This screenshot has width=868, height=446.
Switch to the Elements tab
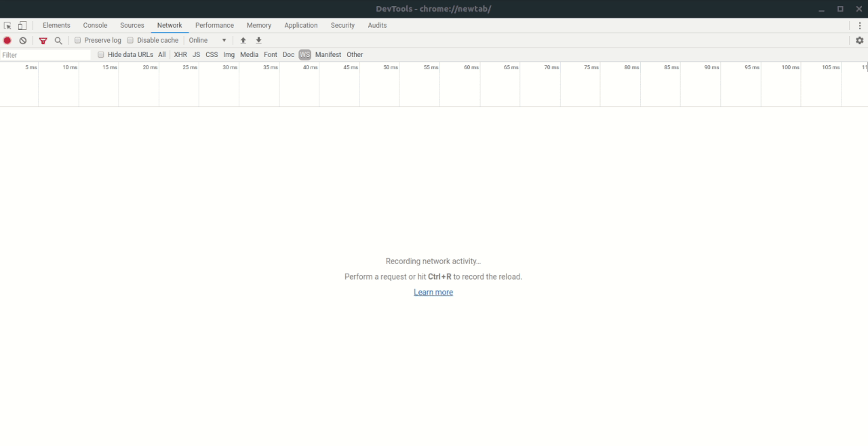56,25
